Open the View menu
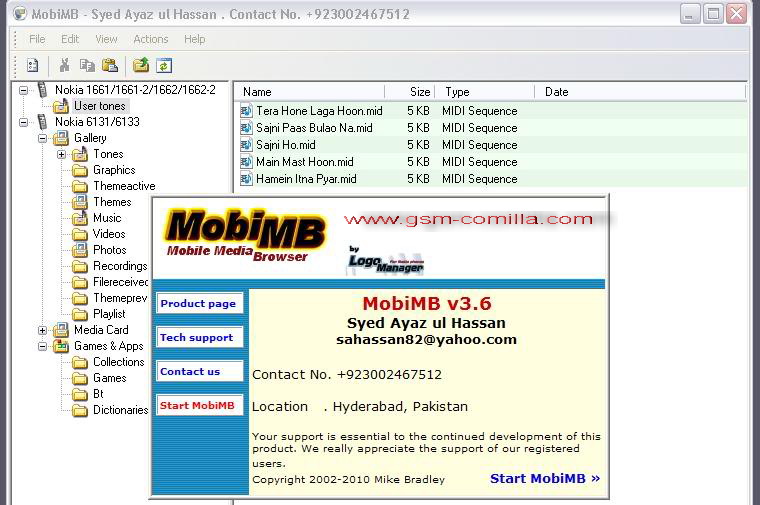The image size is (760, 505). 106,39
